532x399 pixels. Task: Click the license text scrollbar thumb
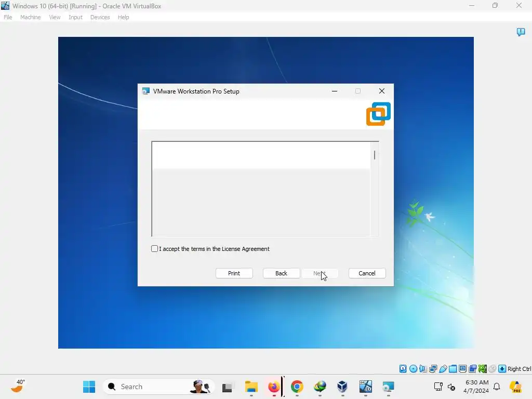pyautogui.click(x=375, y=155)
